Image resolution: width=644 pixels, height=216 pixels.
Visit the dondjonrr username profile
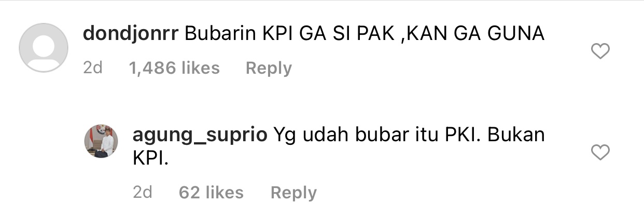tap(131, 34)
